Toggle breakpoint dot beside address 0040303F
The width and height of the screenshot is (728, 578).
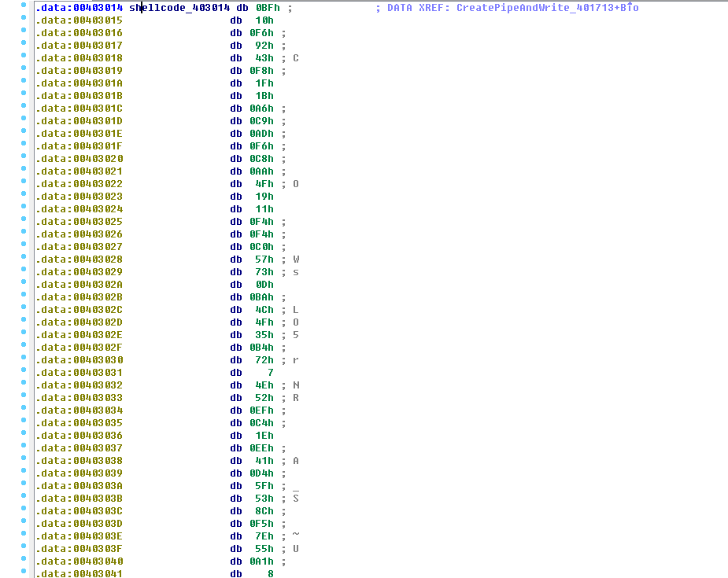click(24, 546)
